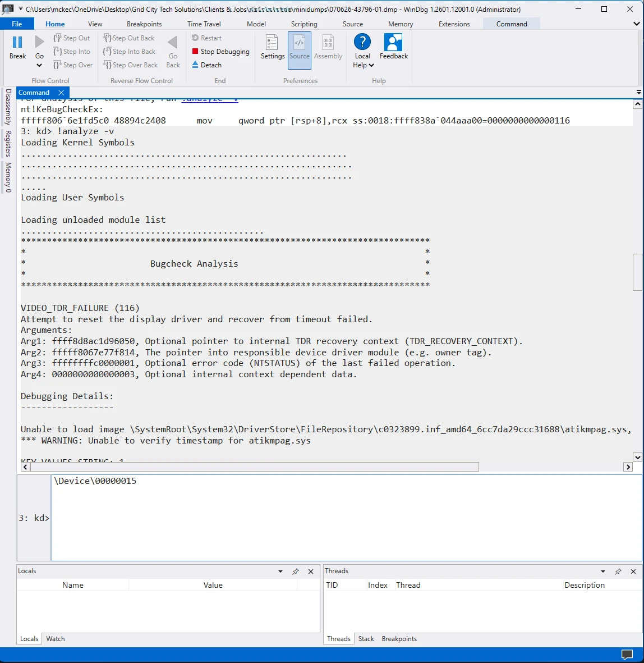This screenshot has width=644, height=663.
Task: Expand the Local Help dropdown
Action: click(x=371, y=66)
